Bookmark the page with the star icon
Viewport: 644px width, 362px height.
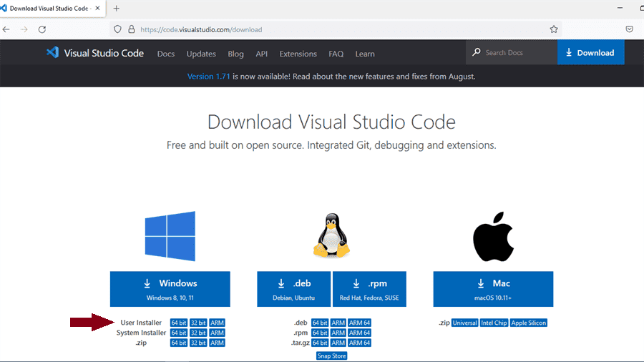tap(554, 29)
